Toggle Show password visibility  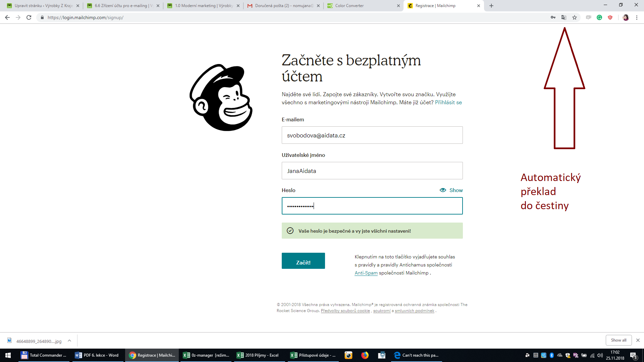(x=451, y=190)
